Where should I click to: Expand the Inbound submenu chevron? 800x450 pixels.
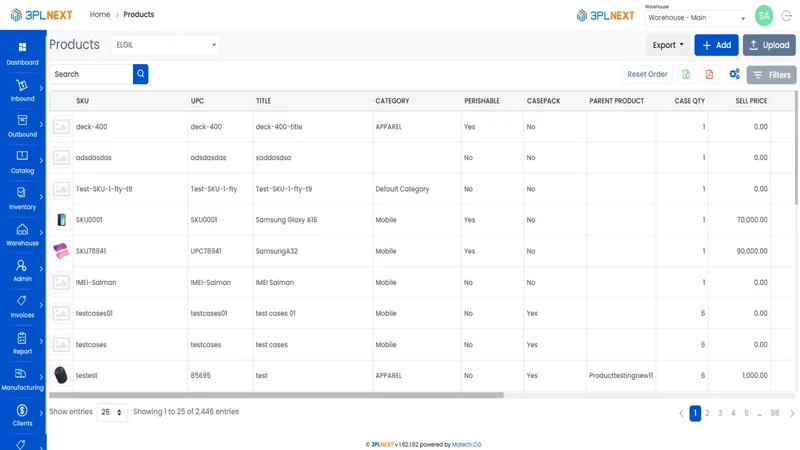tap(41, 88)
